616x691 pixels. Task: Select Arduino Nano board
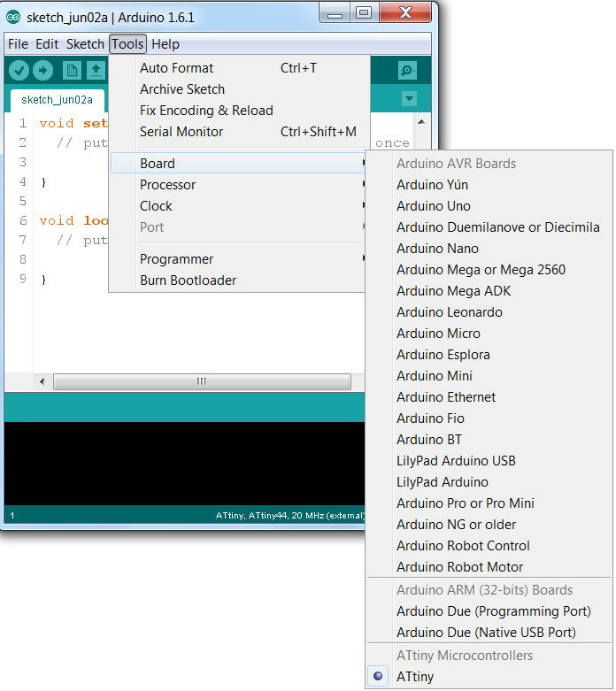[489, 248]
